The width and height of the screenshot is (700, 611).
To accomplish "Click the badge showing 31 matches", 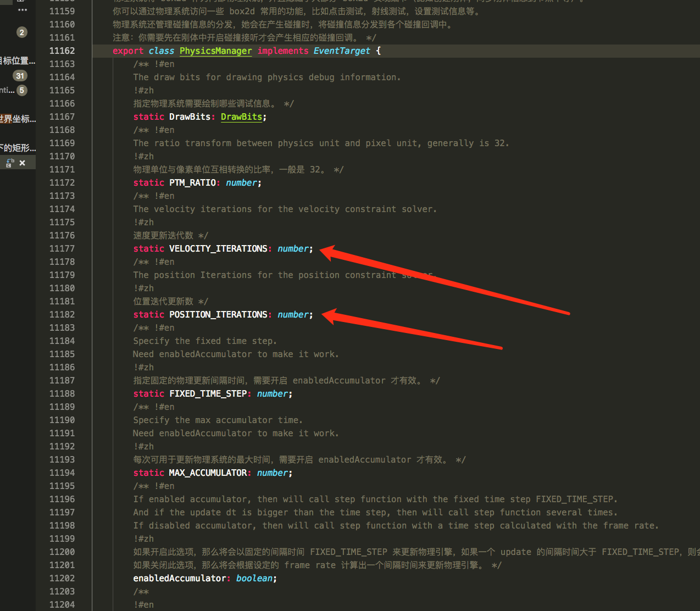I will point(20,76).
